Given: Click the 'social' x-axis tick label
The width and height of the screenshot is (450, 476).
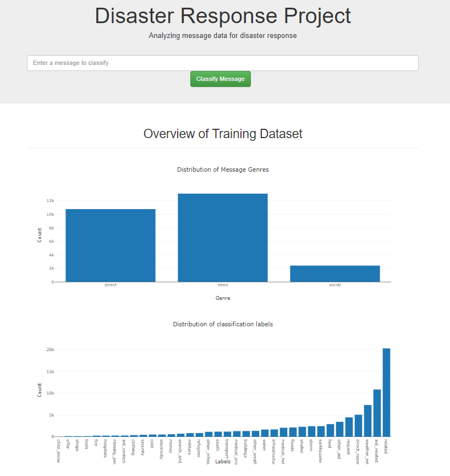Looking at the screenshot, I should click(335, 284).
